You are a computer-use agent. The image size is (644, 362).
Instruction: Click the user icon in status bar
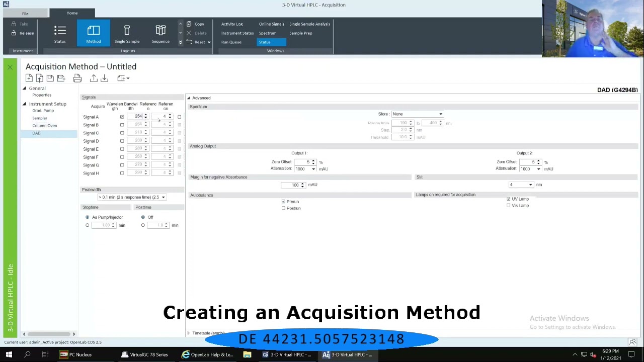[632, 342]
